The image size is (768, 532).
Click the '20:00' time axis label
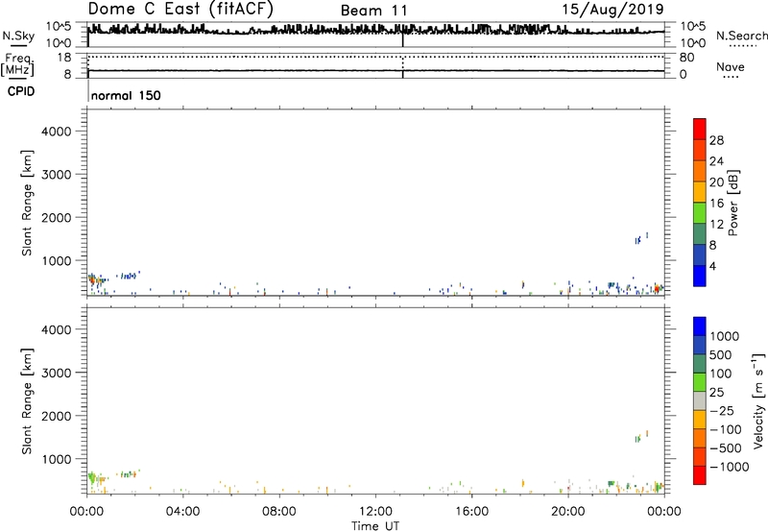(x=568, y=512)
